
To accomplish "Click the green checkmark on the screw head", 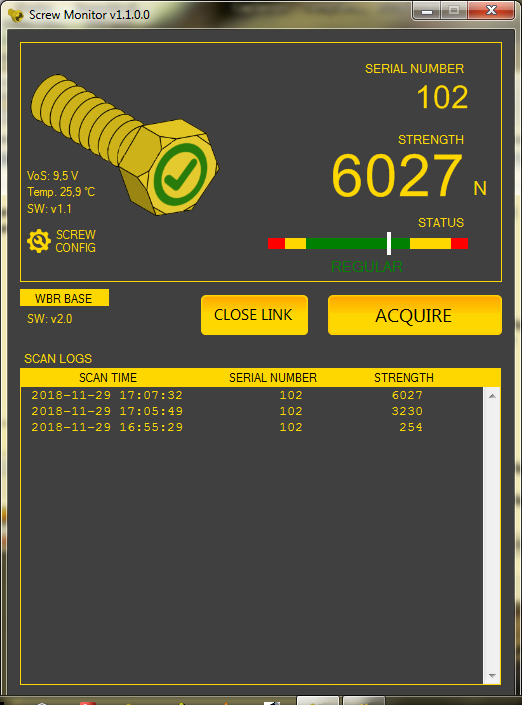I will 180,174.
